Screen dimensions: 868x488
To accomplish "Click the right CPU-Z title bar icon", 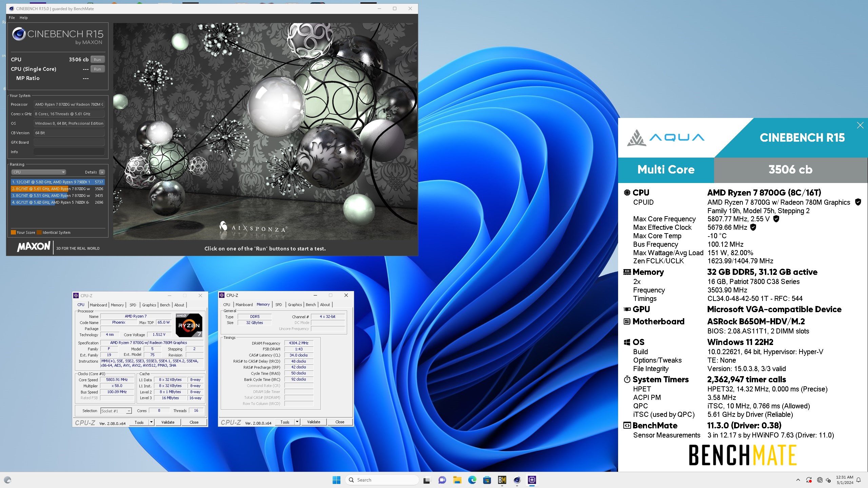I will [x=222, y=295].
